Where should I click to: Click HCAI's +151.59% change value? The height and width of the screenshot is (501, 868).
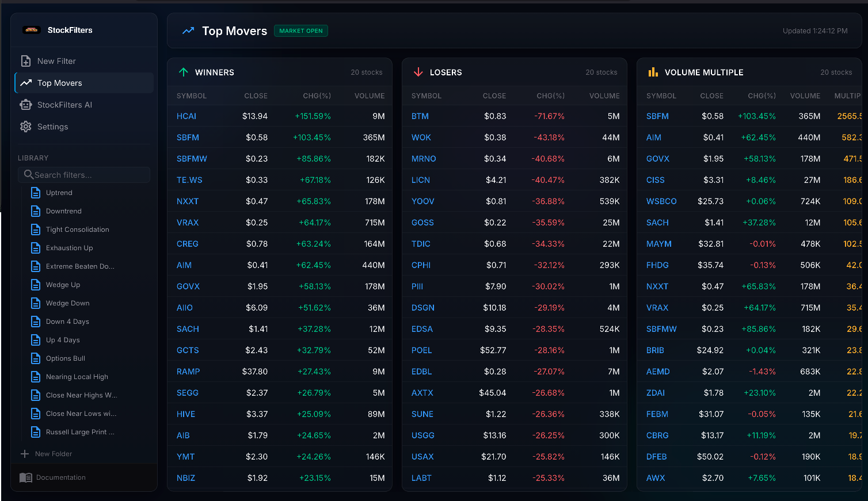pos(313,116)
